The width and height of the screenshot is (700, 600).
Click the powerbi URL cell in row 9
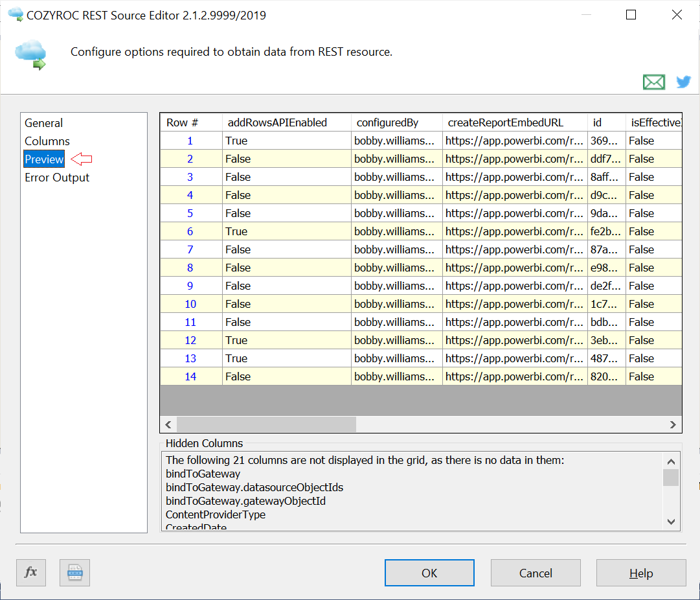515,286
